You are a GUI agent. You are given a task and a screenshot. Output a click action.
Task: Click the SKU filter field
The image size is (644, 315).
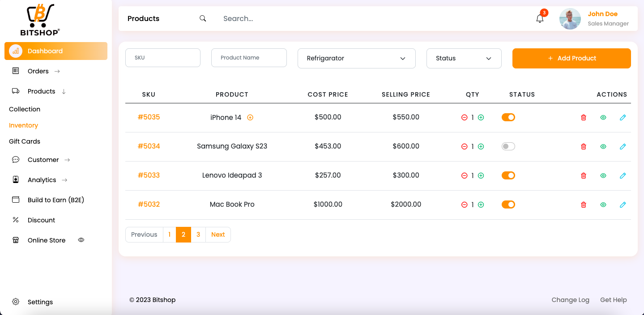(x=162, y=58)
